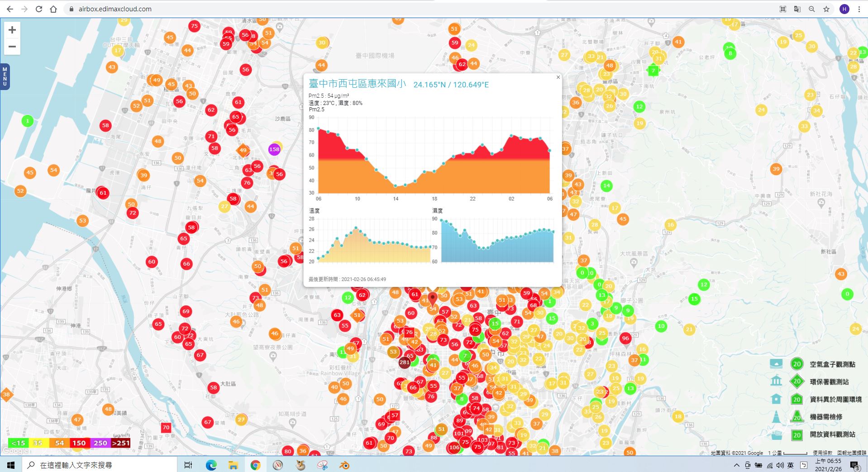Click the traffic cone maintenance legend icon
Image resolution: width=868 pixels, height=472 pixels.
click(x=776, y=417)
